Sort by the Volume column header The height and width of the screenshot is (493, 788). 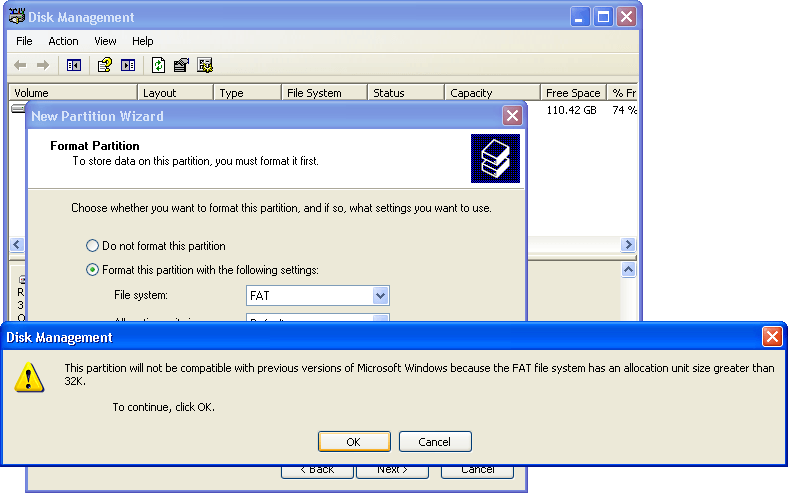[x=73, y=93]
